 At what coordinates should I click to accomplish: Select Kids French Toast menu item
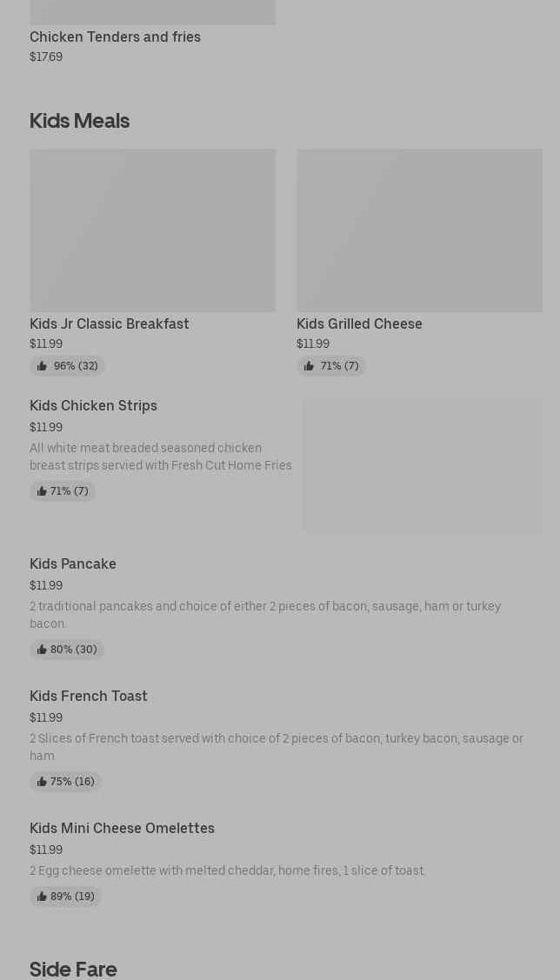pos(89,696)
